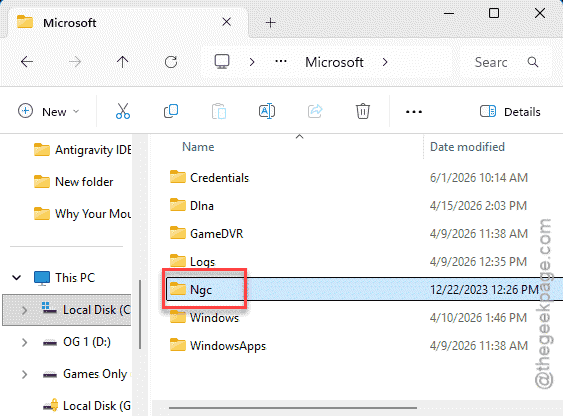Expand the Games Only drive node

(24, 374)
